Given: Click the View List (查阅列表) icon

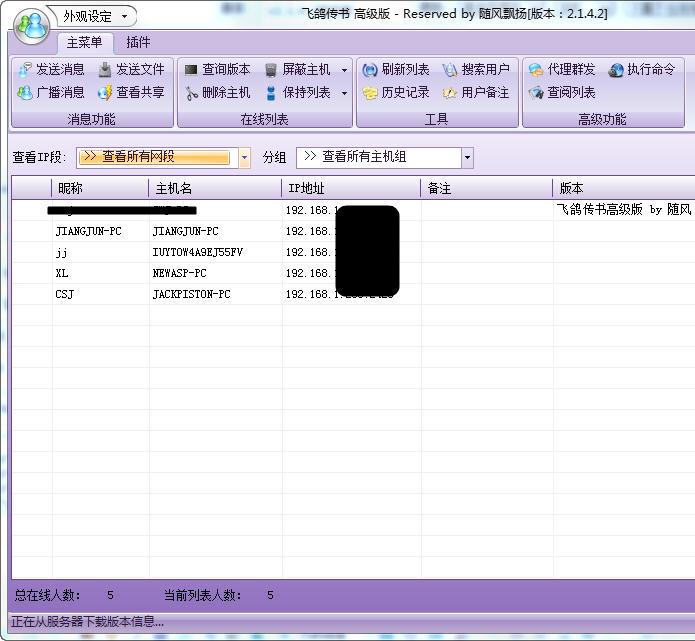Looking at the screenshot, I should 536,93.
